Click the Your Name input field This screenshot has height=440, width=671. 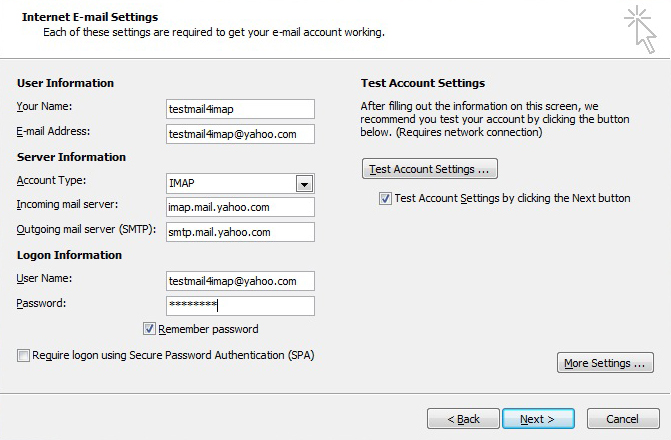[x=240, y=109]
